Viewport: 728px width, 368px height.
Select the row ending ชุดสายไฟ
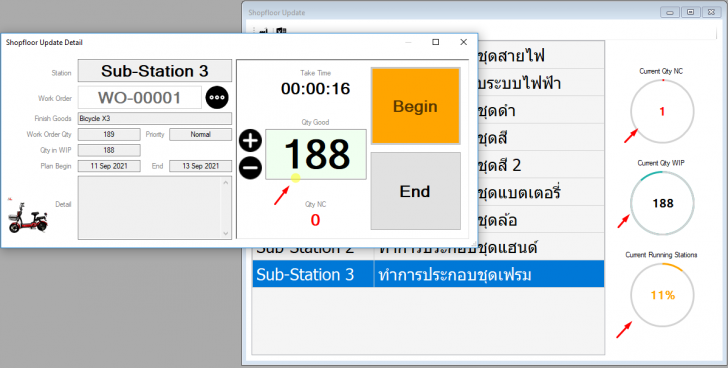(541, 56)
